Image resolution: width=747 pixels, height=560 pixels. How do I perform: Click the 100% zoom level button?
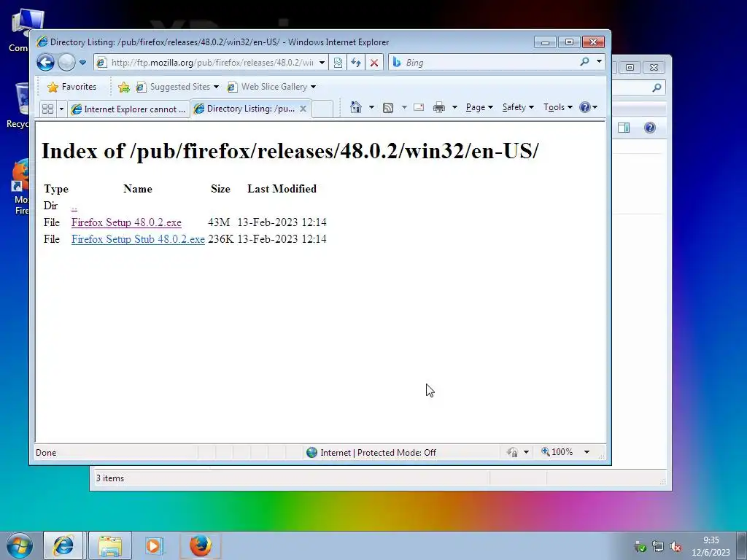click(557, 452)
